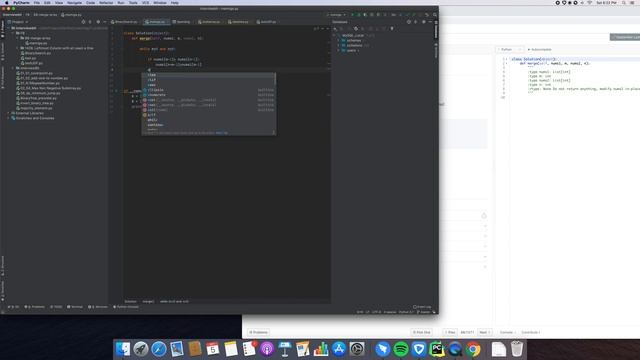Open Event Log in status bar
This screenshot has width=640, height=360.
pos(422,307)
